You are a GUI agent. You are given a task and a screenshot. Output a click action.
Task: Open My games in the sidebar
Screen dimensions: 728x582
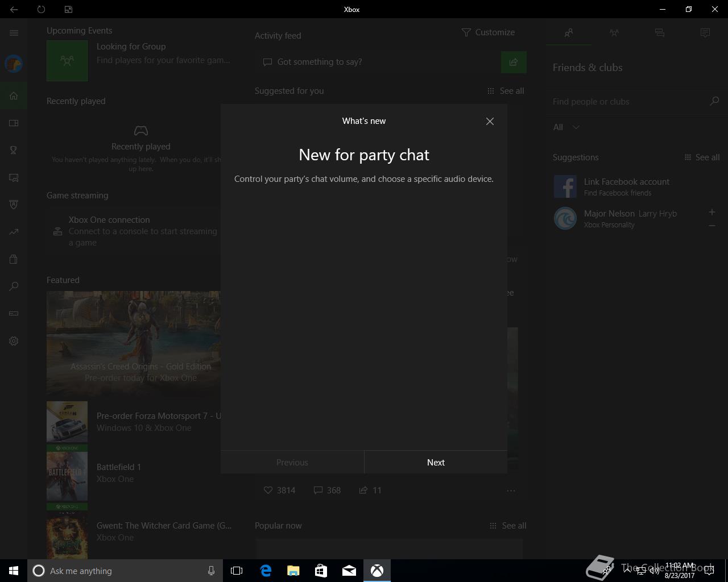point(14,123)
